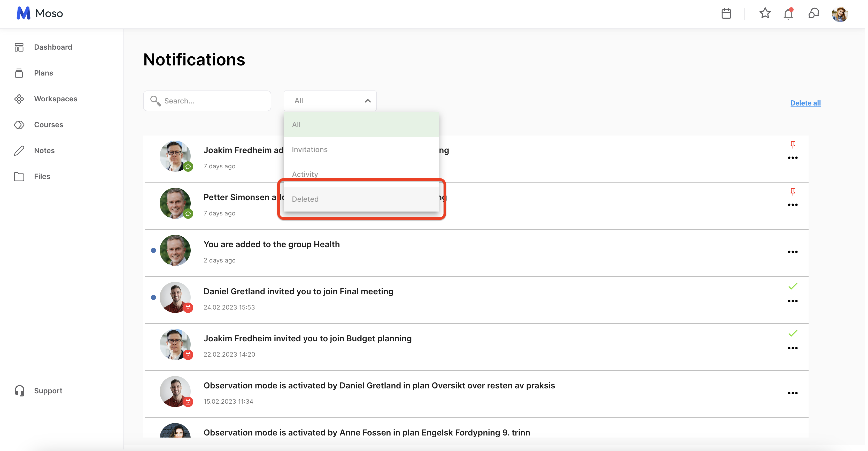Collapse the All filter dropdown
Image resolution: width=868 pixels, height=451 pixels.
(x=368, y=101)
